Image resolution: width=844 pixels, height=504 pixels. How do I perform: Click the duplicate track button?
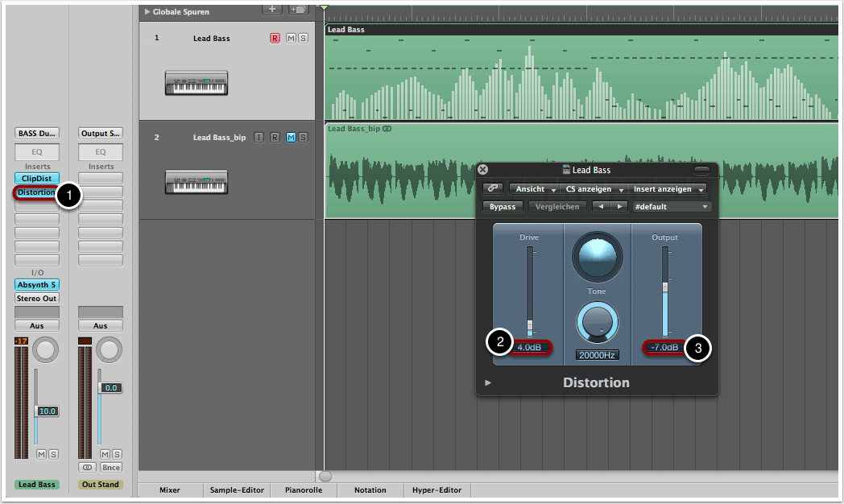pyautogui.click(x=299, y=10)
